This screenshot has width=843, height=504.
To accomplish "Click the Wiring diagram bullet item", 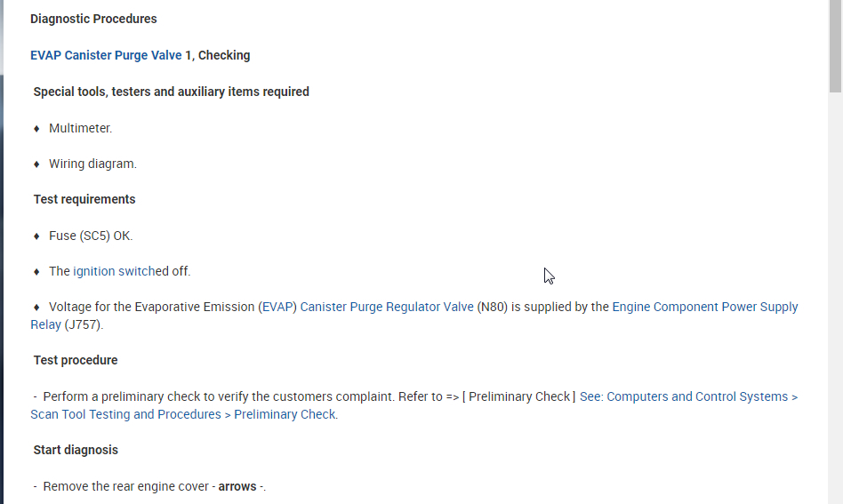I will pyautogui.click(x=92, y=164).
